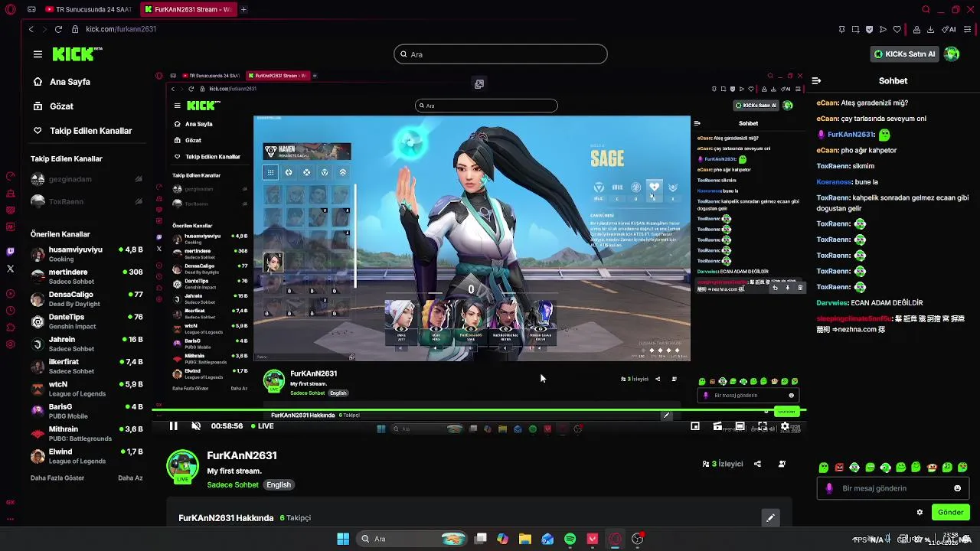
Task: Open X (Twitter) in the Opera sidebar
Action: point(10,269)
